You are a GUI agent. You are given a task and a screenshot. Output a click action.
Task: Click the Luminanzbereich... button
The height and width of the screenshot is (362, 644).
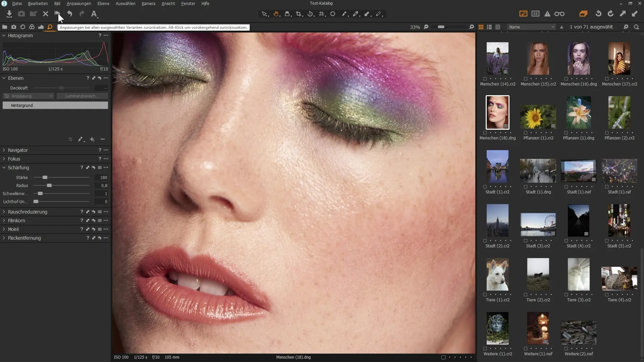point(82,96)
